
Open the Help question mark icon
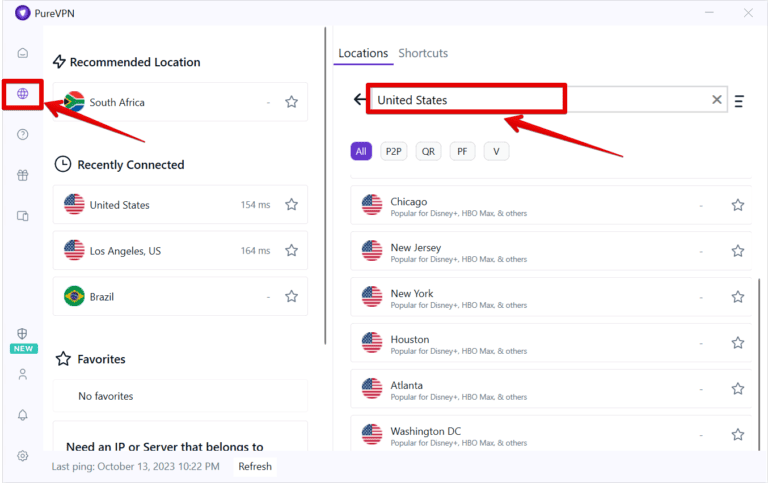(22, 135)
